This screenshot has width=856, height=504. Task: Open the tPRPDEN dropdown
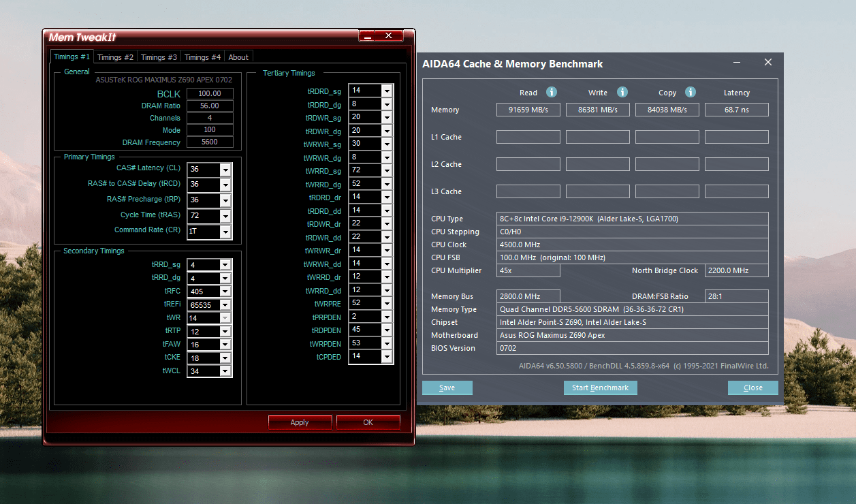pos(387,317)
